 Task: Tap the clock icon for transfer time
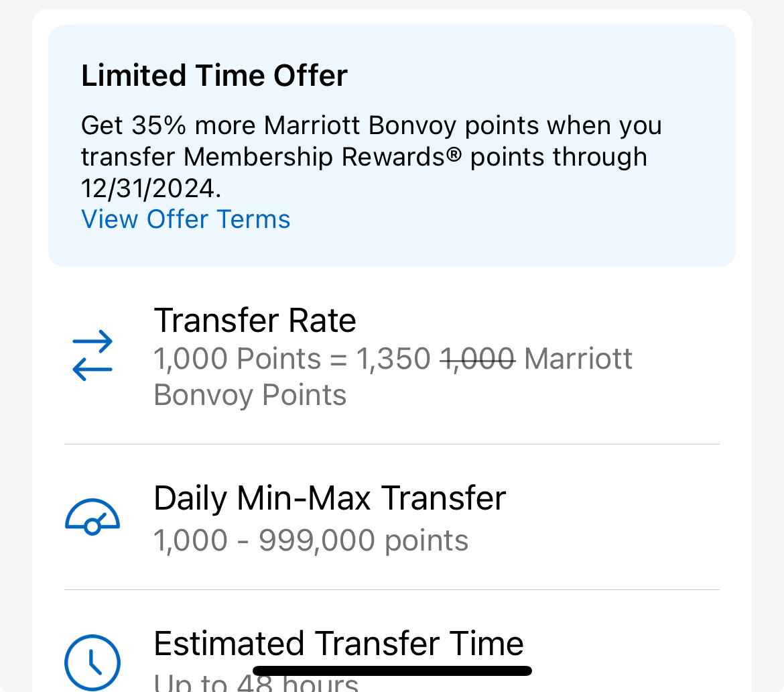[x=92, y=662]
